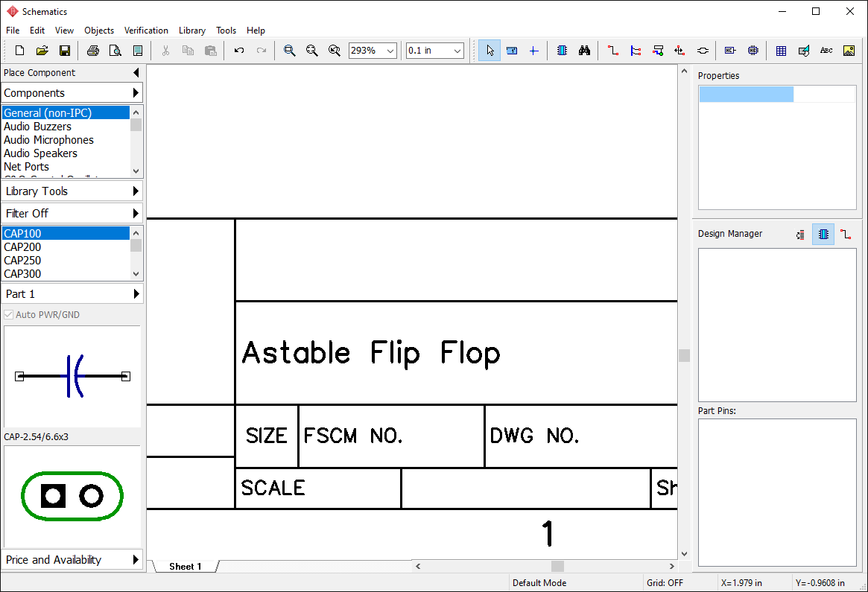The height and width of the screenshot is (592, 868).
Task: Select the no-connection link tool
Action: pos(703,51)
